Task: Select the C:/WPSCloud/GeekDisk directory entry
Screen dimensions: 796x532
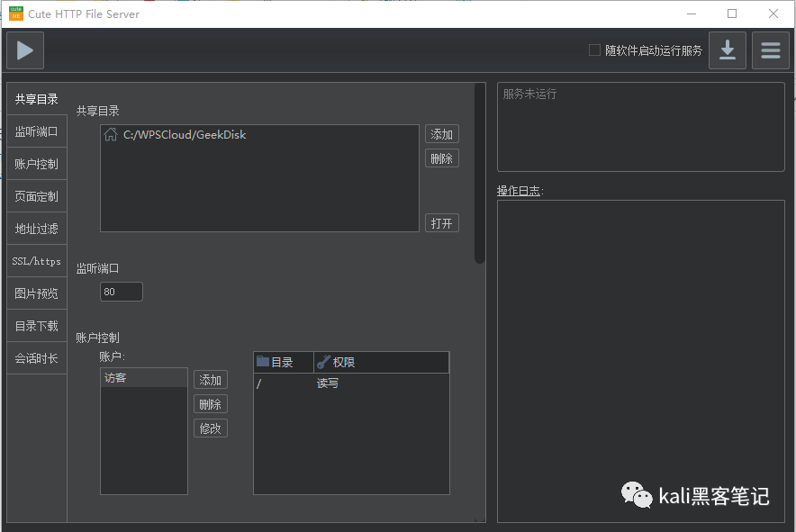Action: click(x=259, y=134)
